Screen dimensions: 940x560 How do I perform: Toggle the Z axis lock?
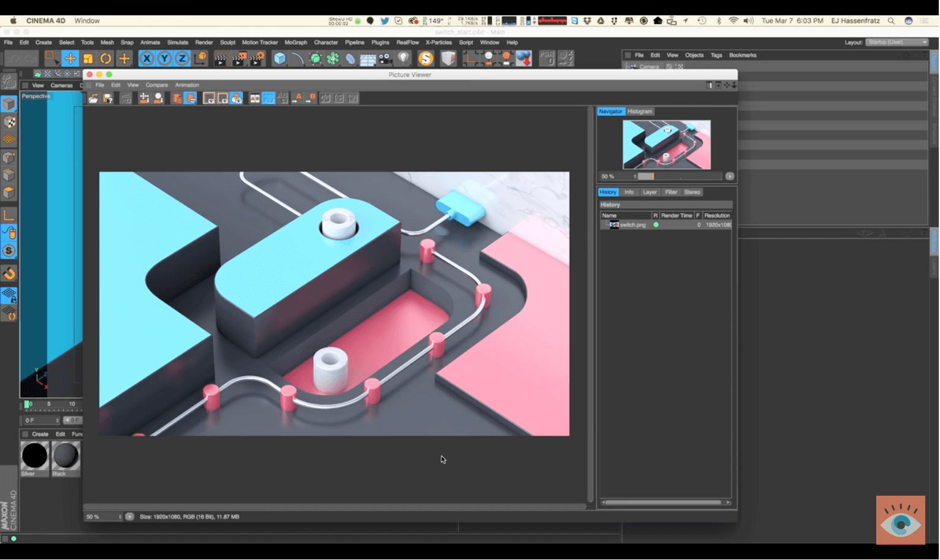(181, 59)
